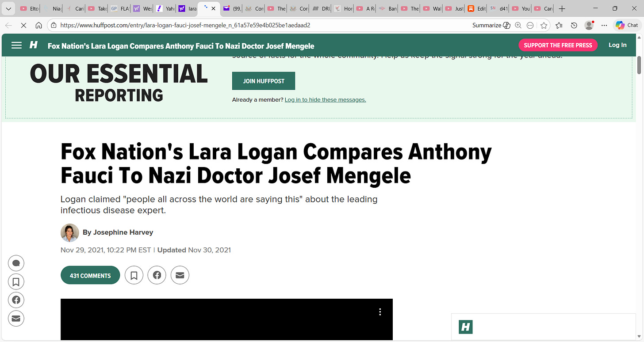Image resolution: width=644 pixels, height=342 pixels.
Task: Save article with bookmark icon beside 431 Comments
Action: pyautogui.click(x=134, y=275)
